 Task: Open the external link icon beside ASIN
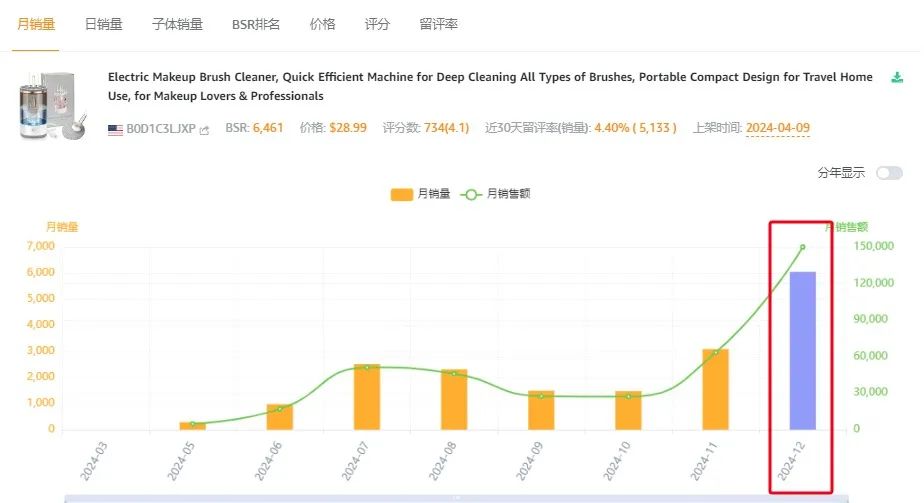[x=204, y=130]
